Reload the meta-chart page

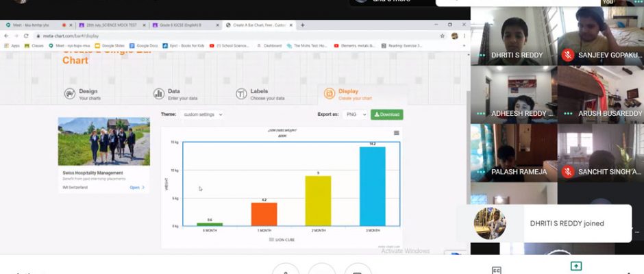point(26,36)
